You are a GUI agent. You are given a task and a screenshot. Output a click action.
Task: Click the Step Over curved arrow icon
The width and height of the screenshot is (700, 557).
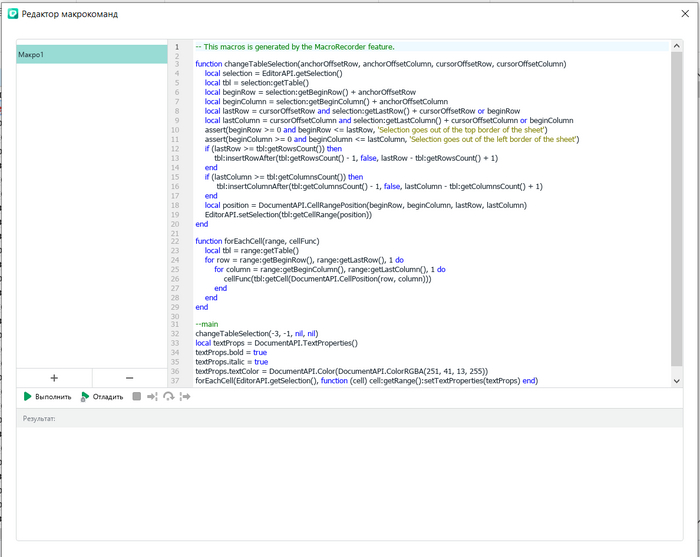coord(169,397)
